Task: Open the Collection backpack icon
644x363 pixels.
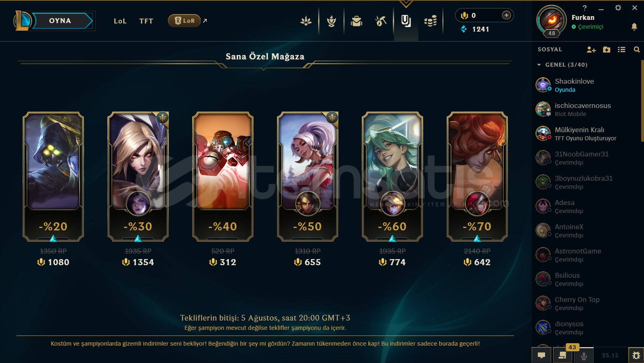Action: coord(357,21)
